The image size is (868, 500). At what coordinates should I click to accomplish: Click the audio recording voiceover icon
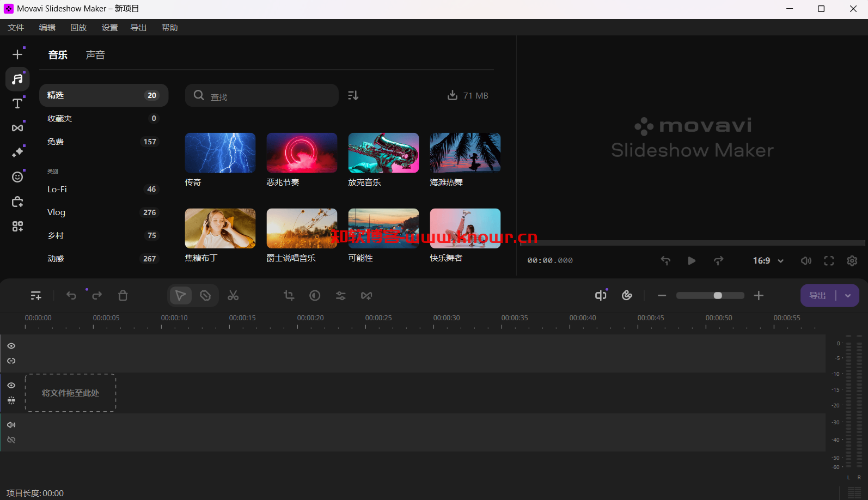[x=601, y=295]
